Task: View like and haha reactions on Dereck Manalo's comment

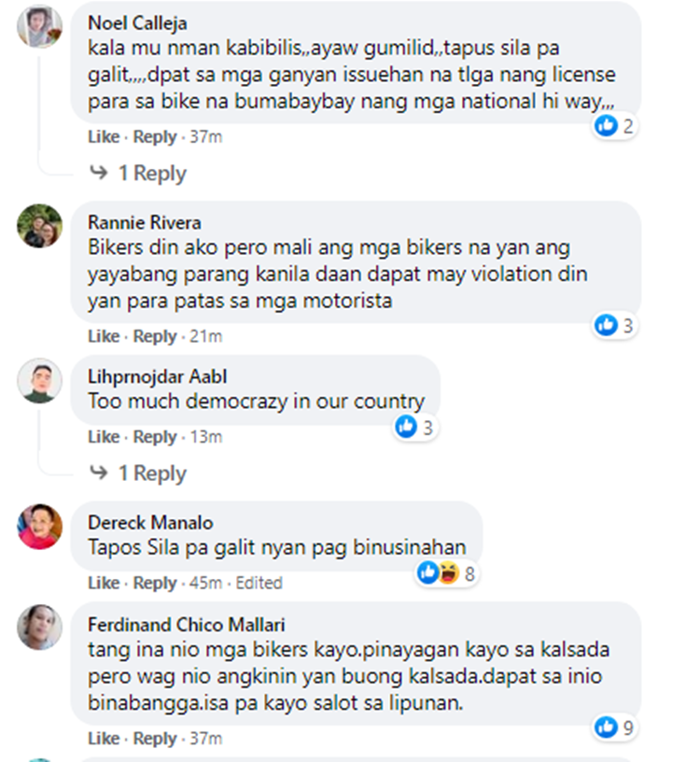Action: pyautogui.click(x=447, y=573)
